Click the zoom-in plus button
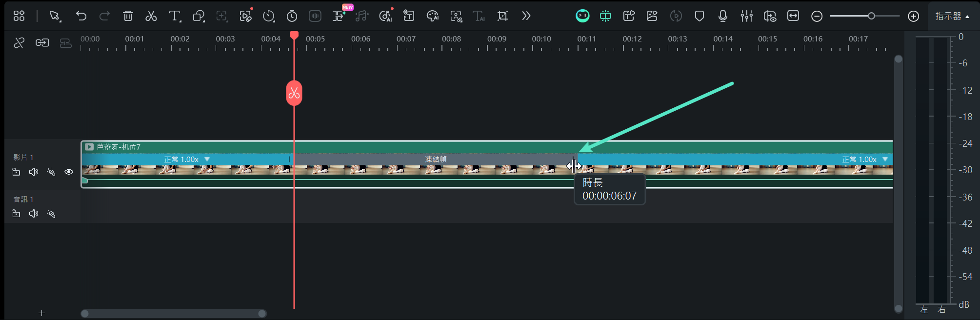The width and height of the screenshot is (980, 320). point(914,16)
